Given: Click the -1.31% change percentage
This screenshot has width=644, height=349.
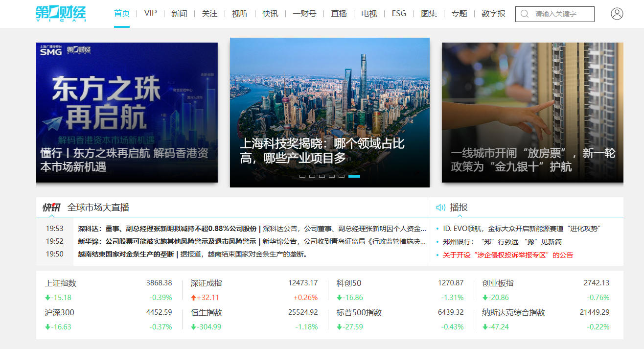Looking at the screenshot, I should (x=452, y=298).
